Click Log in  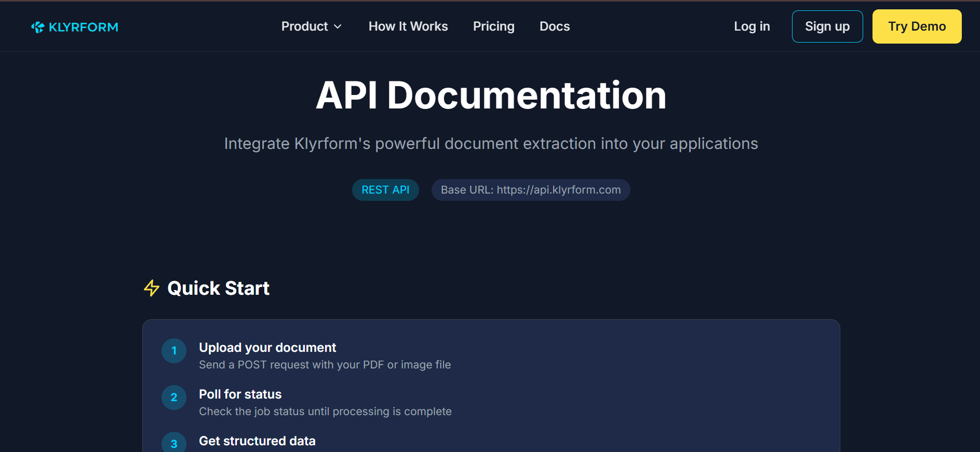[751, 26]
